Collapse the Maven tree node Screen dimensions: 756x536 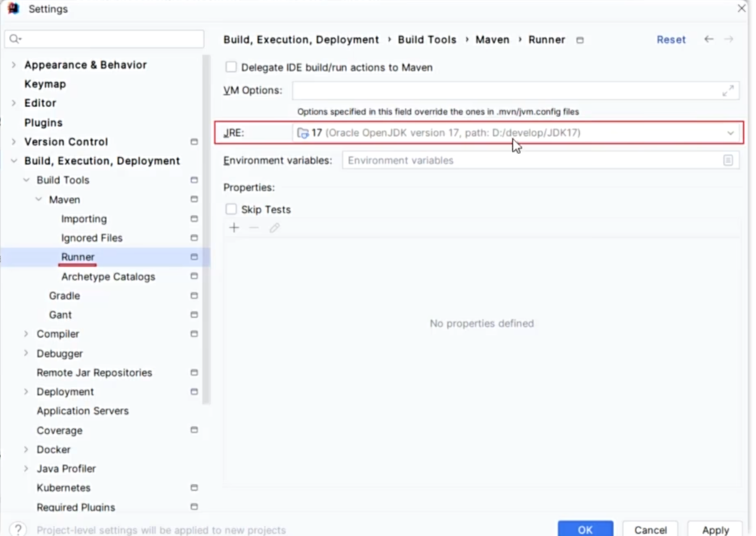point(38,200)
